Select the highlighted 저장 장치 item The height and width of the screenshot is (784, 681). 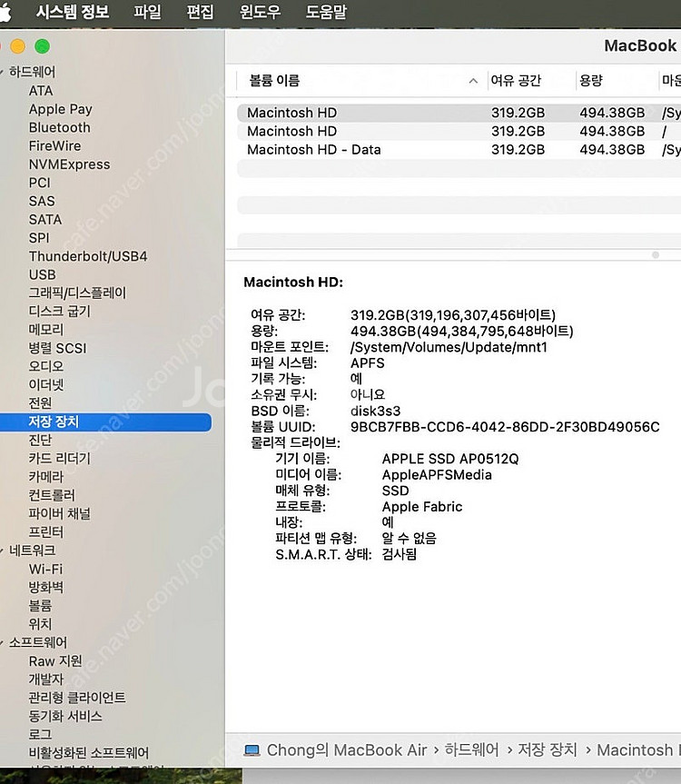(105, 422)
